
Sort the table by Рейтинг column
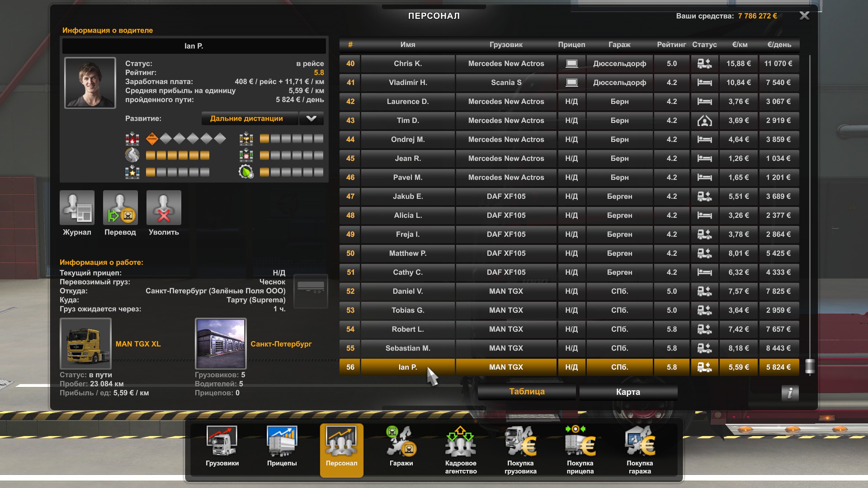671,45
